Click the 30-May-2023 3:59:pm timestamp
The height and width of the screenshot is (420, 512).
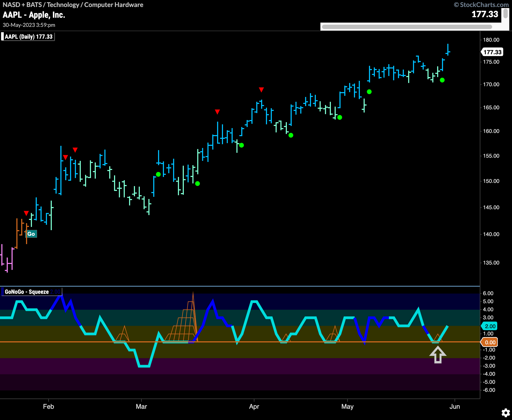29,25
